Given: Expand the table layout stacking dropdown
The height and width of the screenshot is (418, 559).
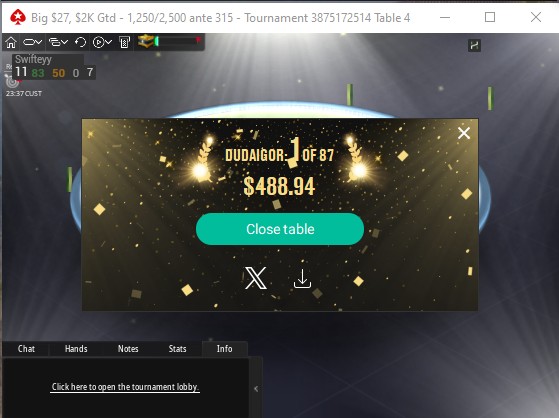Looking at the screenshot, I should 58,42.
